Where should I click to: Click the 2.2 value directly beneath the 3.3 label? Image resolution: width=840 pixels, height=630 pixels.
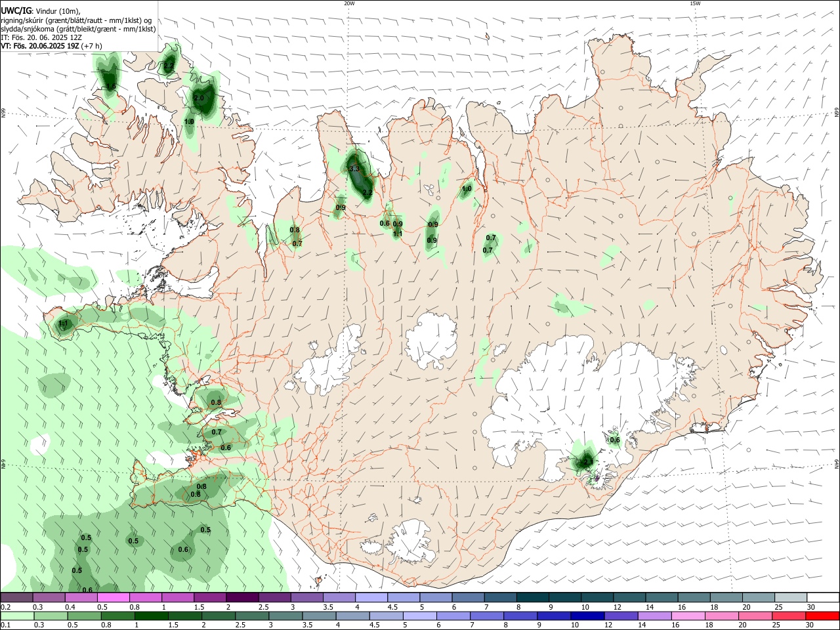tap(367, 192)
